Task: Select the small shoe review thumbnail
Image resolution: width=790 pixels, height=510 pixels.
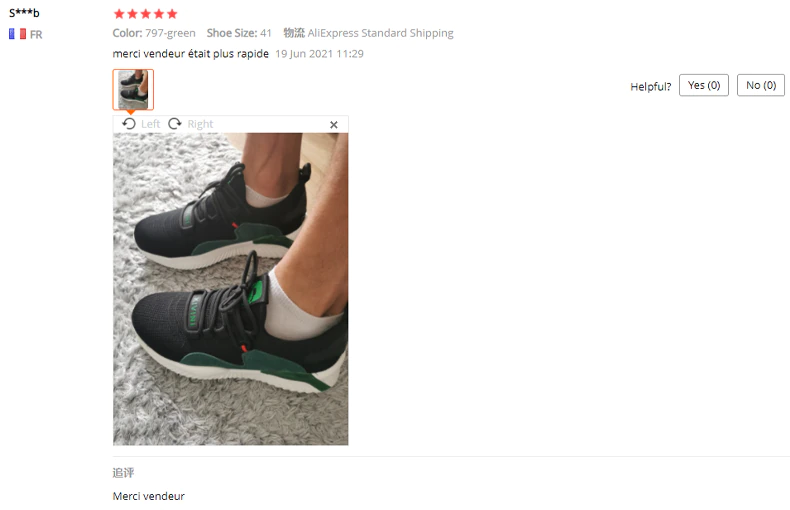Action: point(133,90)
